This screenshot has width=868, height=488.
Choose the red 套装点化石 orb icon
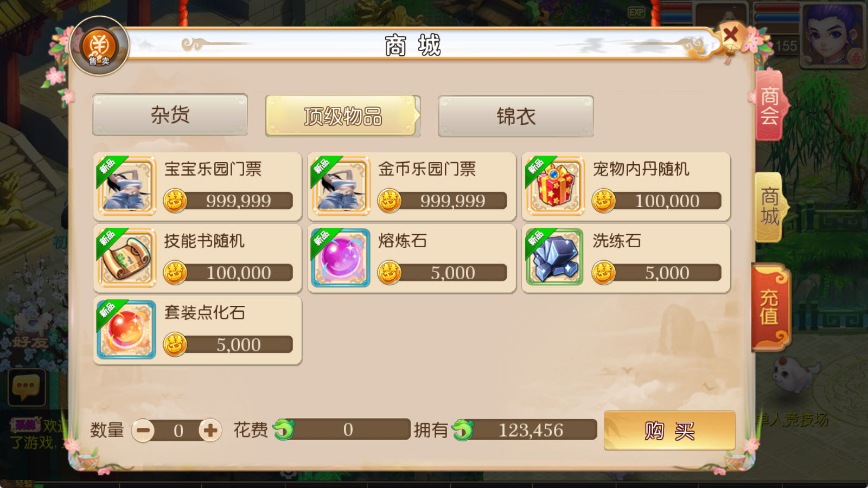click(126, 330)
